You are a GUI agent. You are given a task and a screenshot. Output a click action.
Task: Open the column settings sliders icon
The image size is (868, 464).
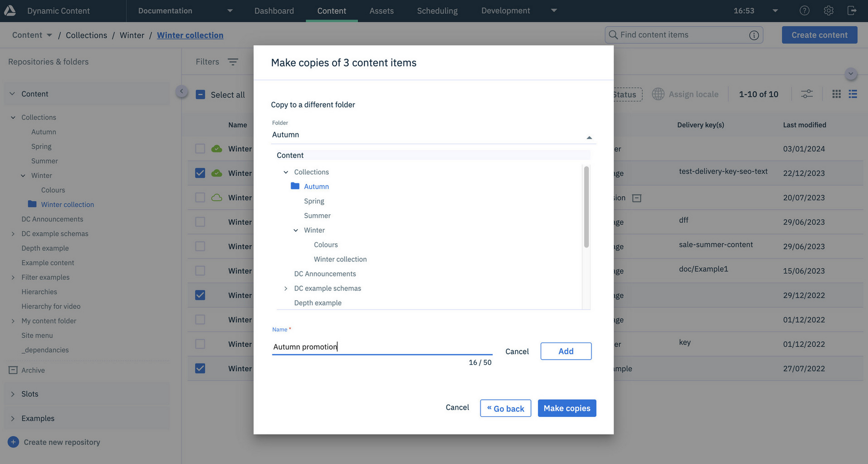pos(807,94)
